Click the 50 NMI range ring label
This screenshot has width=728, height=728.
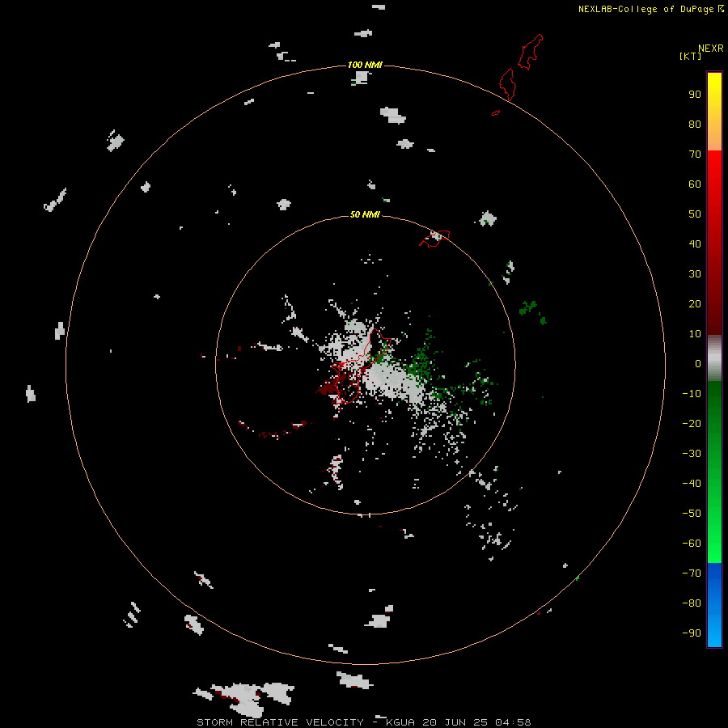point(365,214)
